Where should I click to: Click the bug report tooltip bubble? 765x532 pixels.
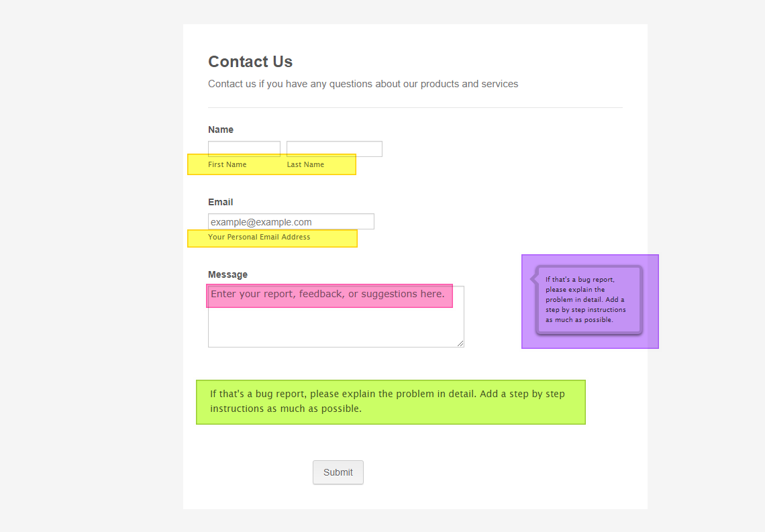tap(589, 300)
